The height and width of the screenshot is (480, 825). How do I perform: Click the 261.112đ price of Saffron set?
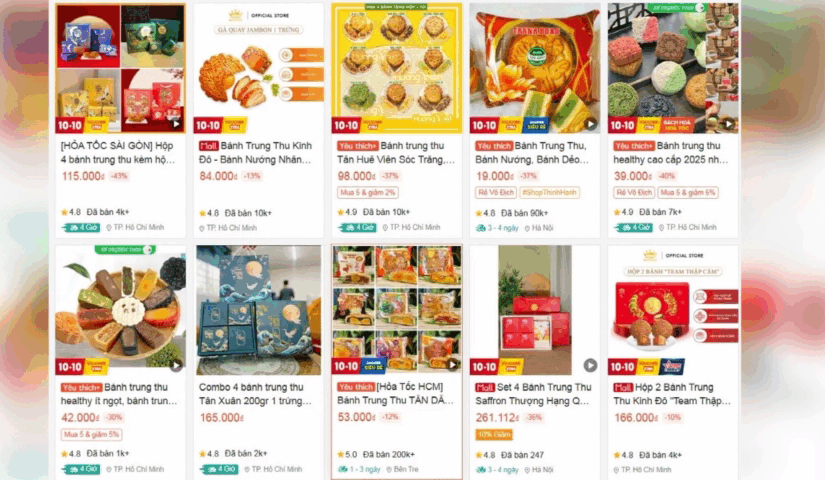click(497, 418)
